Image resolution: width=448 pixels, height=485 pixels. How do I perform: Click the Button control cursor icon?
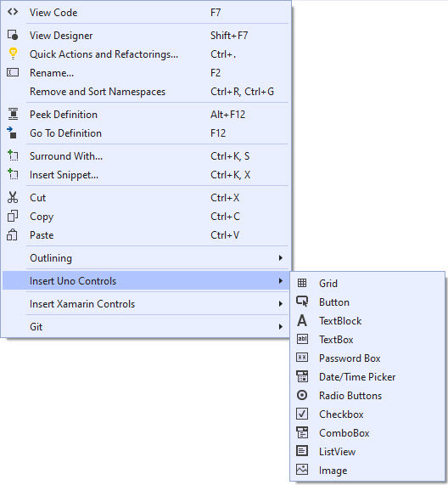click(302, 302)
